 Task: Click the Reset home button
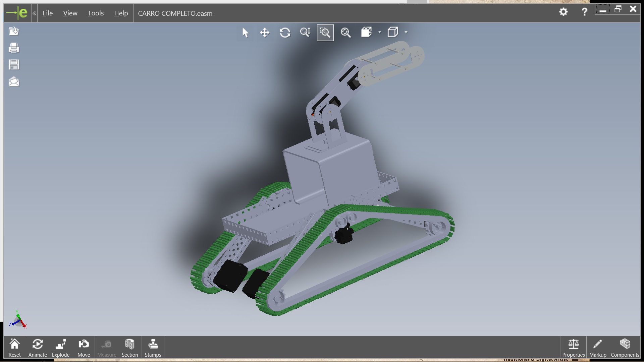point(14,348)
